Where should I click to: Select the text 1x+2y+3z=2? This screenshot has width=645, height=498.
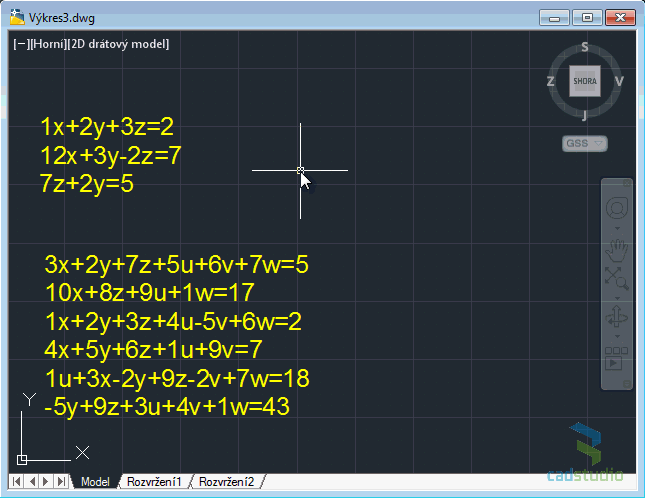pyautogui.click(x=107, y=127)
